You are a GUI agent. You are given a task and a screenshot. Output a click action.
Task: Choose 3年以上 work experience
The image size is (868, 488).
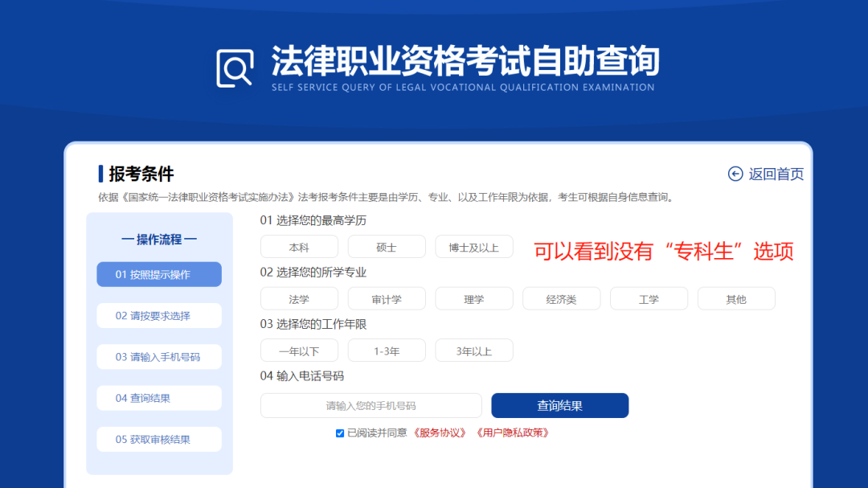(473, 351)
